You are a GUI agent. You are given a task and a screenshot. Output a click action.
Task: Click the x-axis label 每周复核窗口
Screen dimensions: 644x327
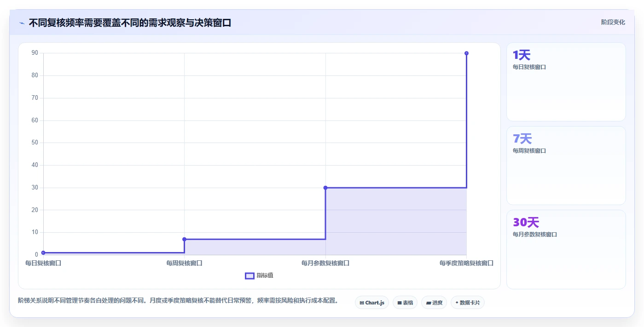(184, 264)
